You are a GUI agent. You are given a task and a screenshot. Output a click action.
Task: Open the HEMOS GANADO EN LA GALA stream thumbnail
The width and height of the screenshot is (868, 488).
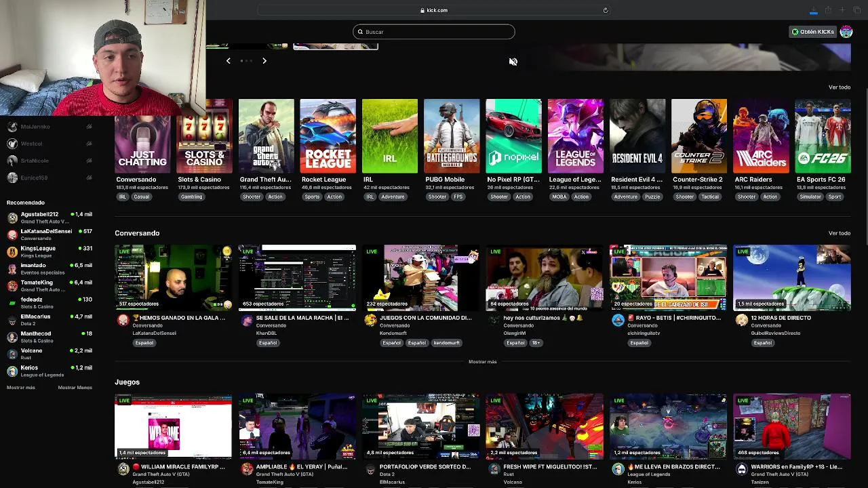(174, 278)
